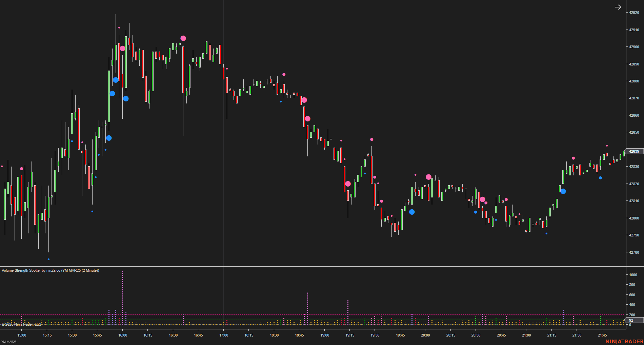Click the vertical session divider line near 17:00
The height and width of the screenshot is (345, 644).
coord(223,136)
